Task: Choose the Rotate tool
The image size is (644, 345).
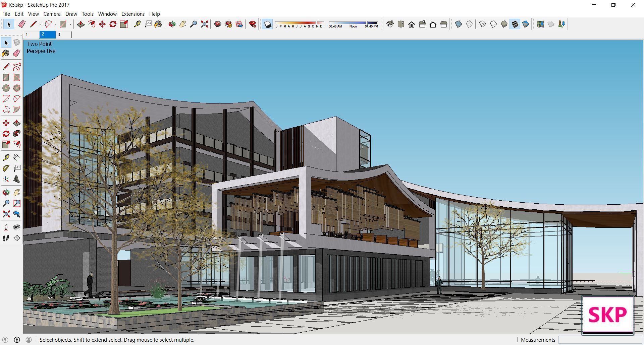Action: point(113,24)
